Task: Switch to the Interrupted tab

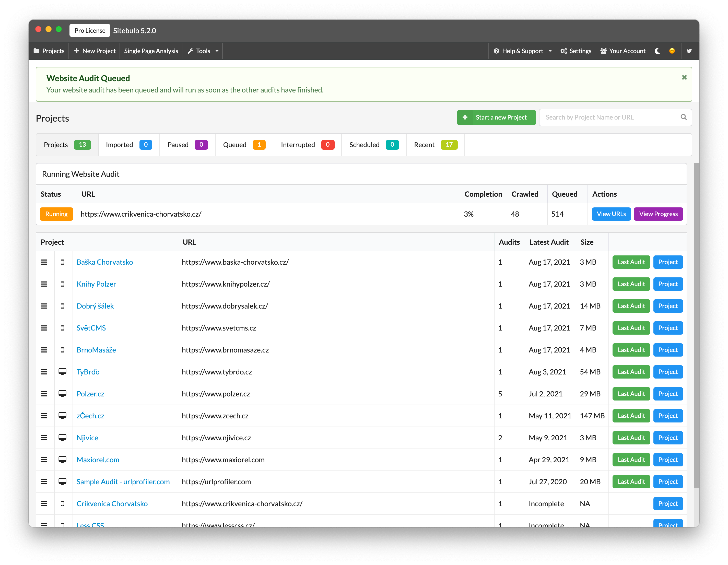Action: tap(307, 145)
